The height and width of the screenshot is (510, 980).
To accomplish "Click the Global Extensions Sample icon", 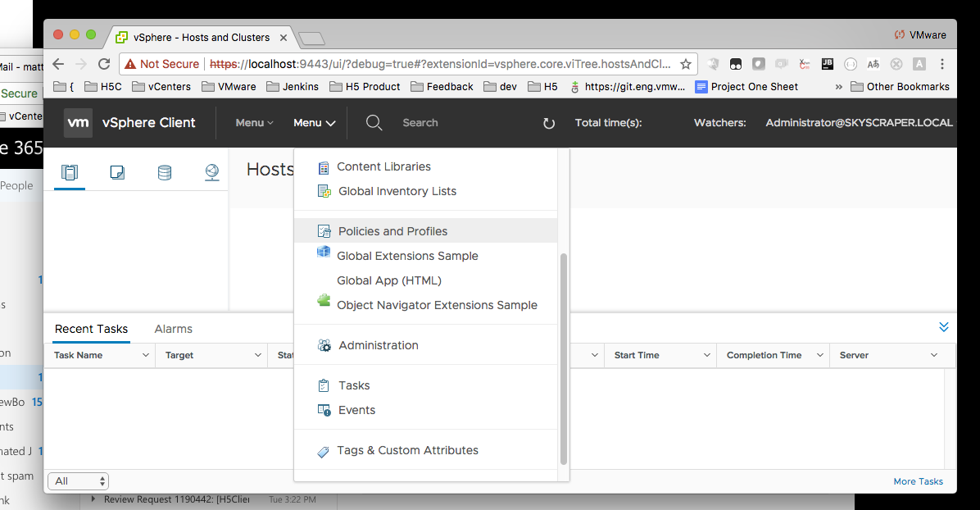I will (x=323, y=253).
